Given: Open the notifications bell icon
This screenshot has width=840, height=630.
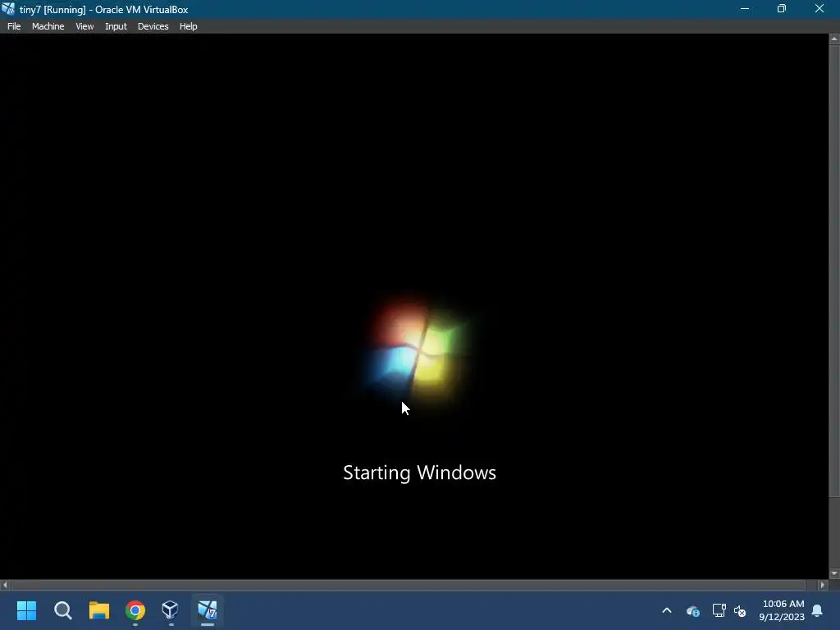Looking at the screenshot, I should pos(818,610).
